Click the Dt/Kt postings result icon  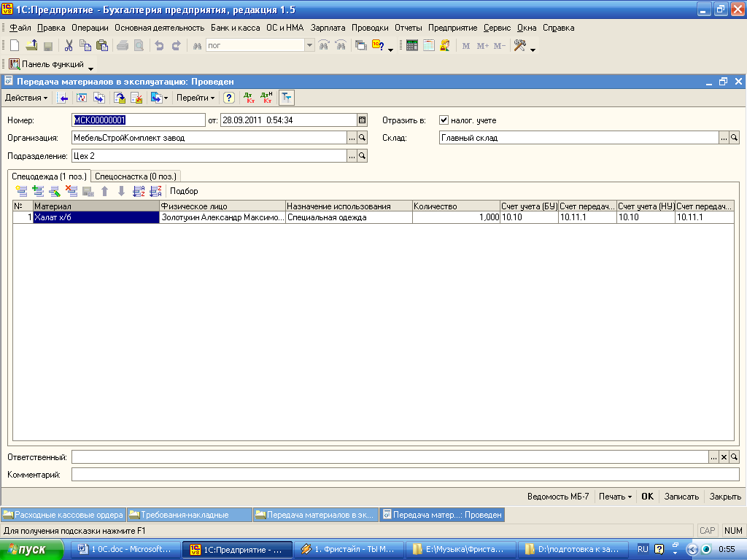(x=249, y=98)
